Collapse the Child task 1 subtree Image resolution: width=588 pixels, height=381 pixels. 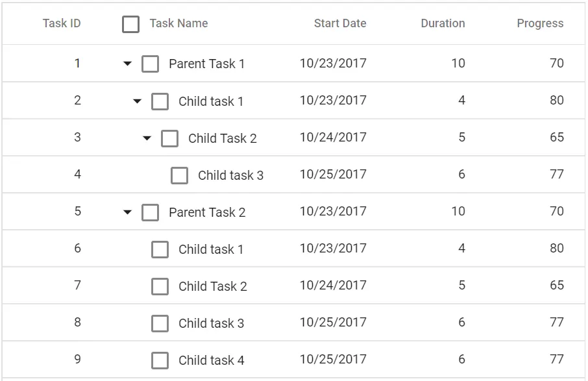tap(137, 101)
